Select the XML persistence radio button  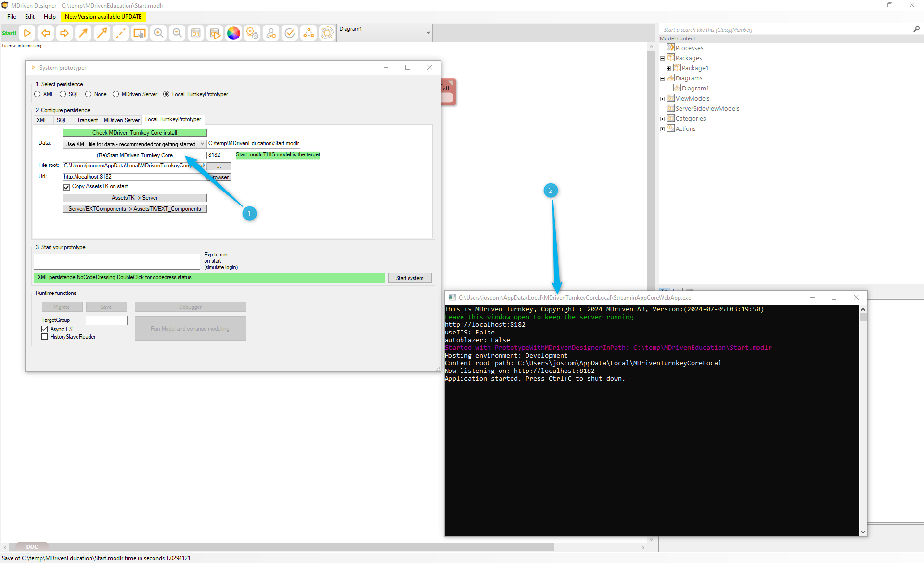[x=38, y=94]
